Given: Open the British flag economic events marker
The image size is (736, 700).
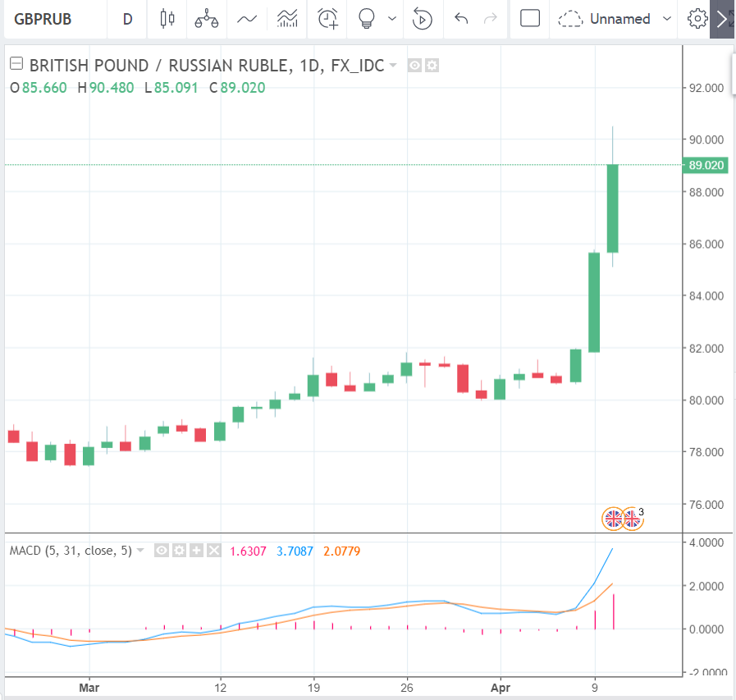Looking at the screenshot, I should tap(614, 519).
